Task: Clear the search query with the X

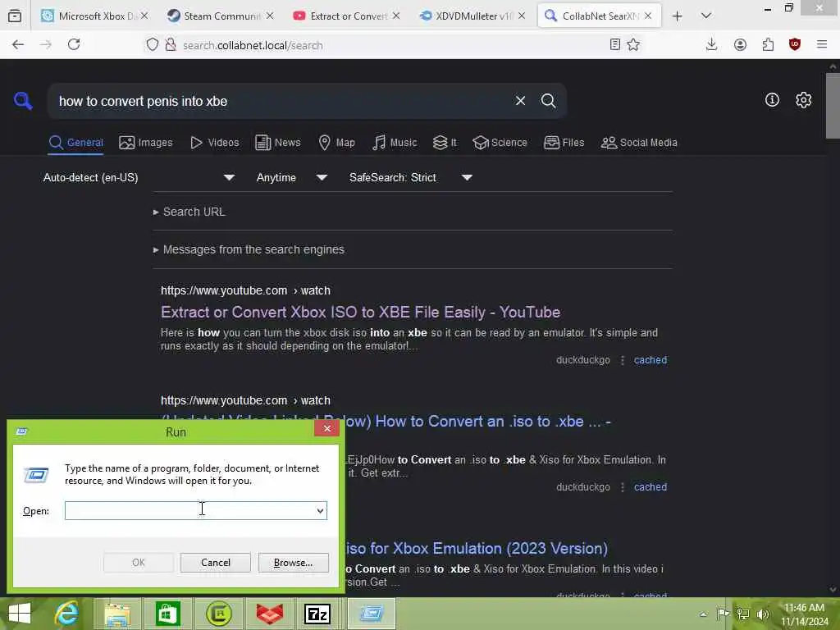Action: (x=520, y=101)
